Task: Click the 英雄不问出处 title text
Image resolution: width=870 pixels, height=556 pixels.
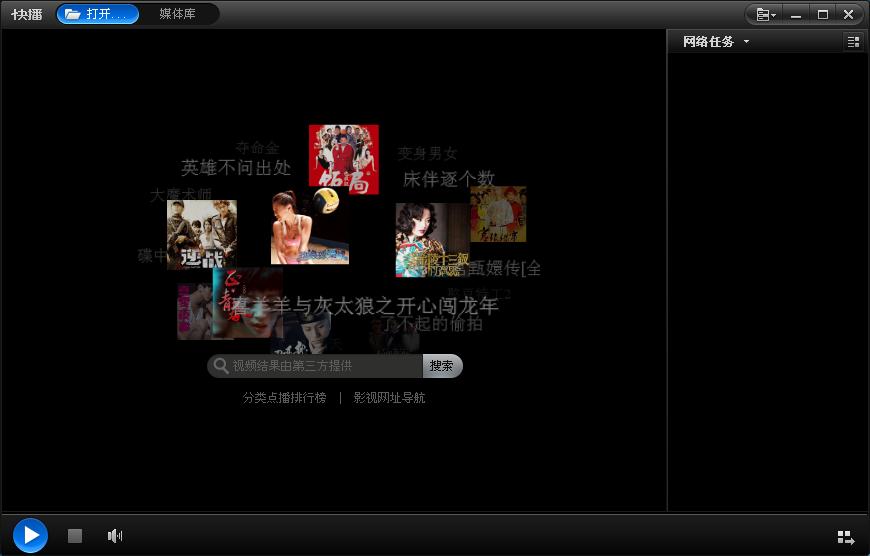Action: [x=236, y=168]
